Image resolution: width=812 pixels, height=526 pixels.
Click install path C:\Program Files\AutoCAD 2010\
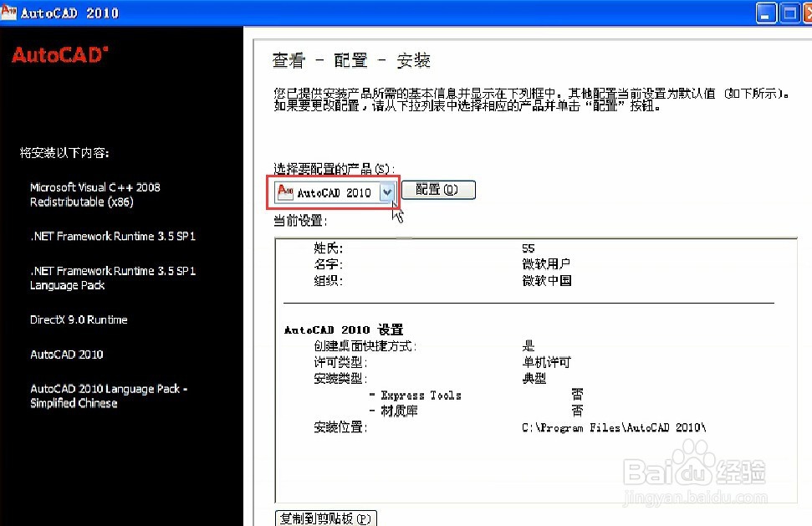pos(614,427)
